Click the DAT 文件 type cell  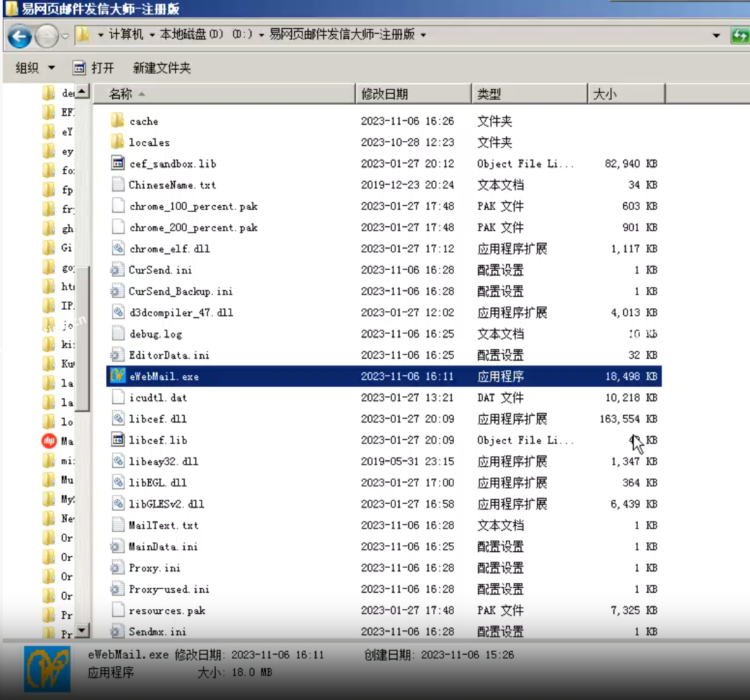point(500,397)
